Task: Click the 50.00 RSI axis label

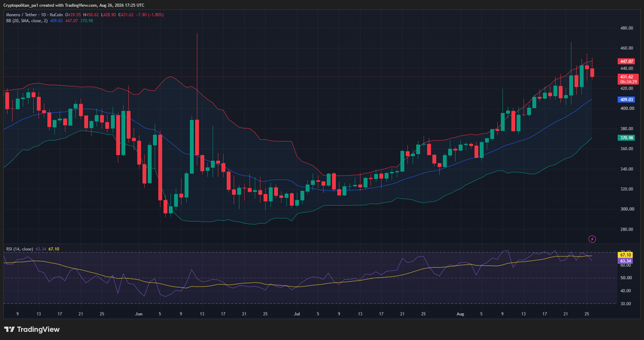Action: click(x=625, y=278)
